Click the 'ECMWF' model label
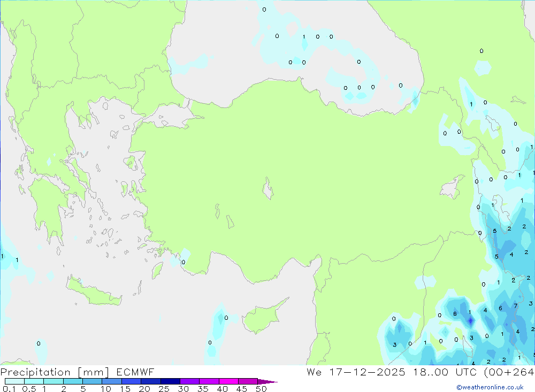The width and height of the screenshot is (535, 392). click(135, 372)
